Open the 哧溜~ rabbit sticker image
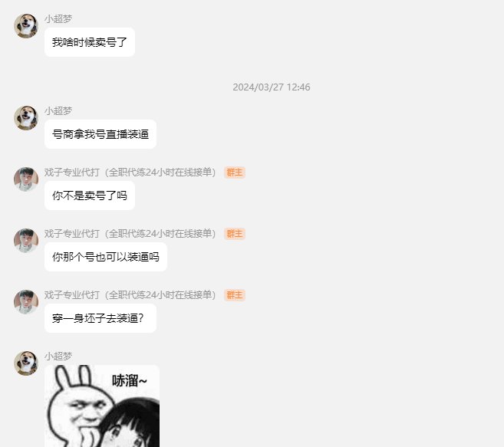 point(102,406)
